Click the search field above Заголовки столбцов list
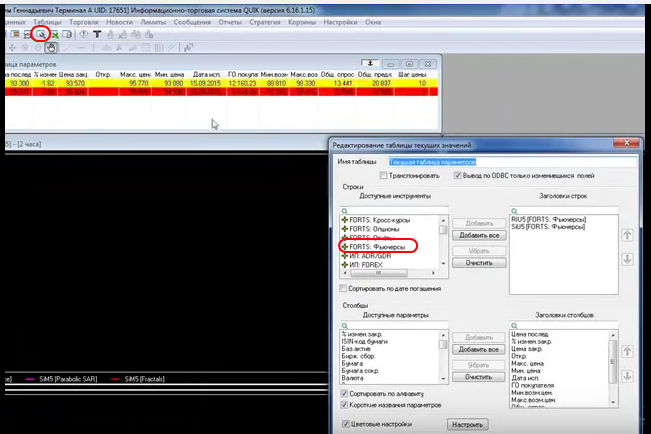 (563, 326)
